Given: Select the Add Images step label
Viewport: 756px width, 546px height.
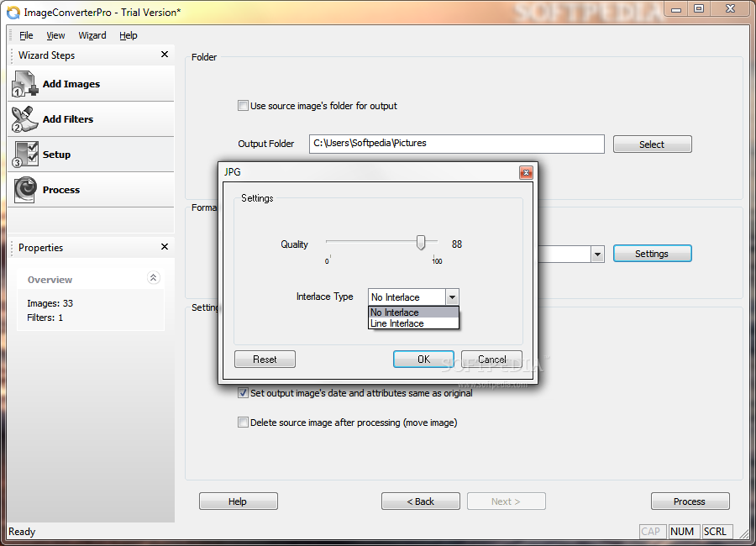Looking at the screenshot, I should tap(71, 84).
